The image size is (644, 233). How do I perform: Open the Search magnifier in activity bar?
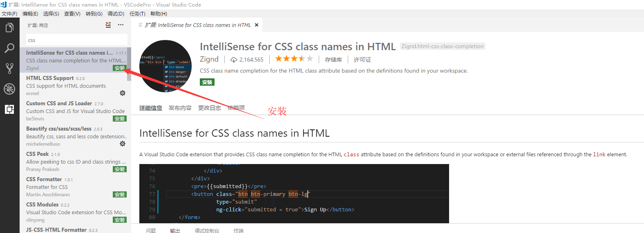click(9, 48)
